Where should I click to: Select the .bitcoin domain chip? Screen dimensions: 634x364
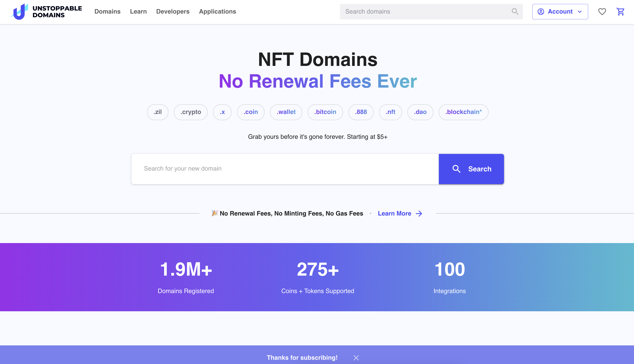(325, 112)
